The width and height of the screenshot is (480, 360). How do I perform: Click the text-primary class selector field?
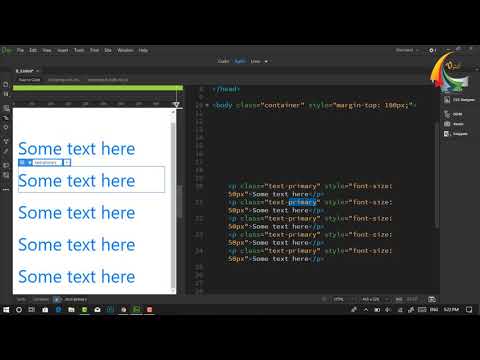click(47, 163)
